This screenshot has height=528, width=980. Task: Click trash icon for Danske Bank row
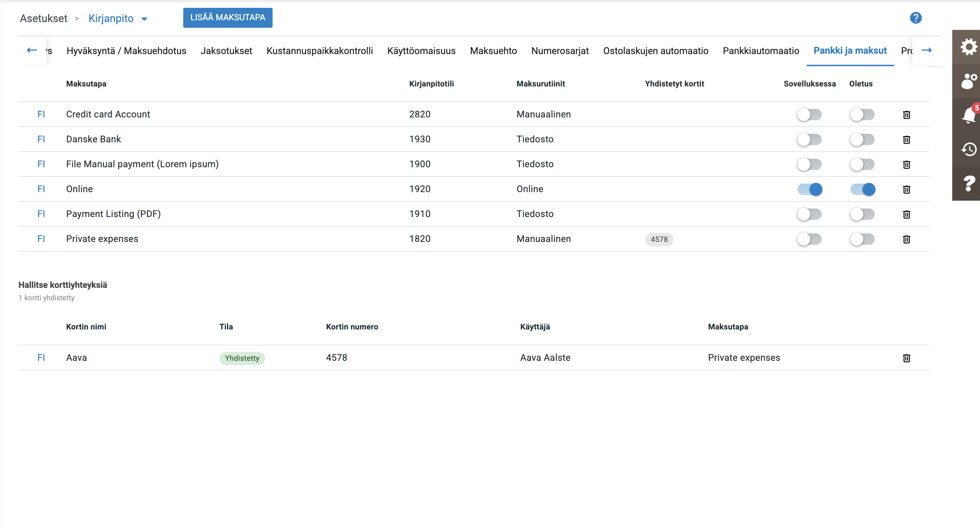[x=906, y=139]
